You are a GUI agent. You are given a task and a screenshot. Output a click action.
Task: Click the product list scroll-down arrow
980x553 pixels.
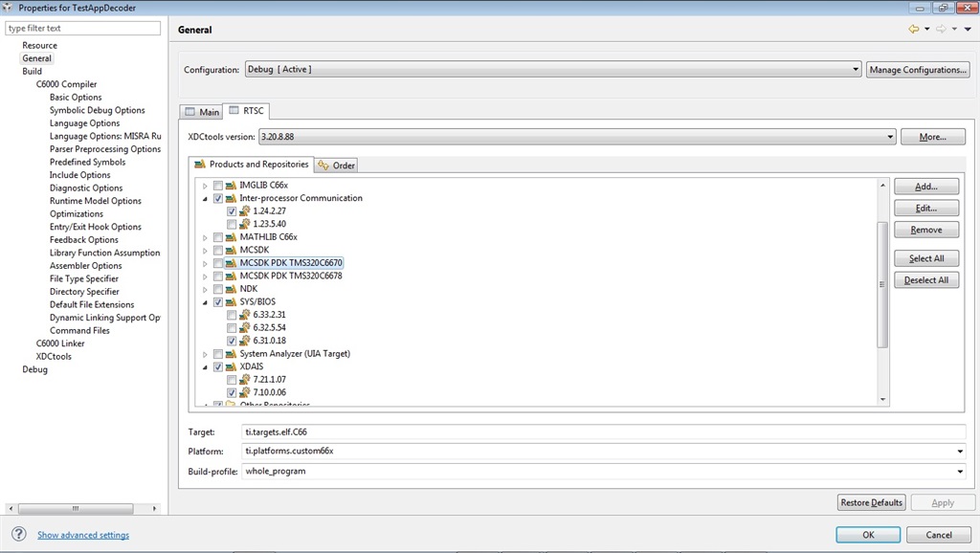pyautogui.click(x=882, y=399)
